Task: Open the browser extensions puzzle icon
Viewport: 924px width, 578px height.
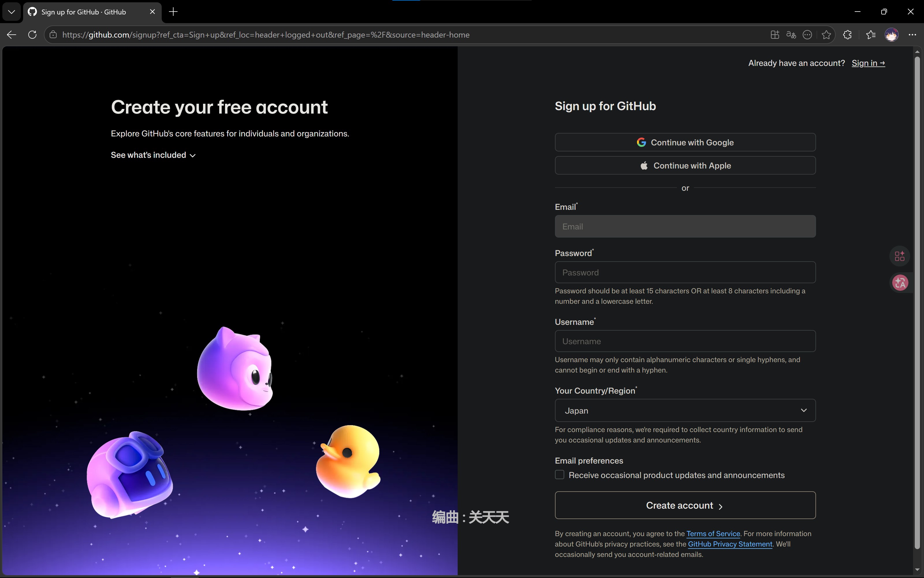Action: 847,35
